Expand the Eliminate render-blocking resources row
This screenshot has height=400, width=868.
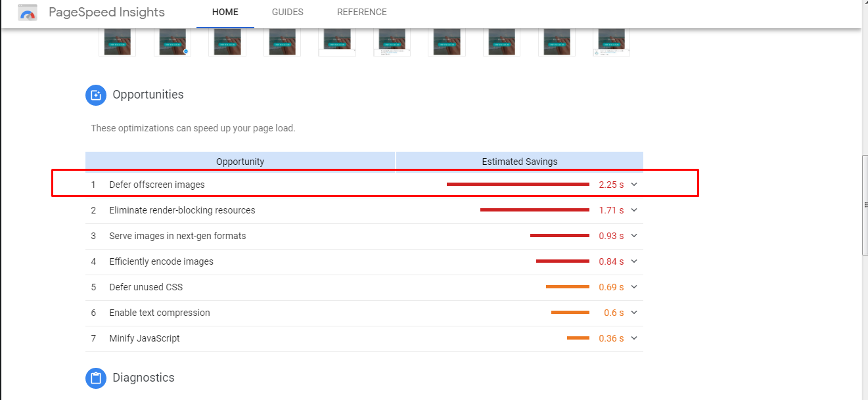(x=633, y=210)
